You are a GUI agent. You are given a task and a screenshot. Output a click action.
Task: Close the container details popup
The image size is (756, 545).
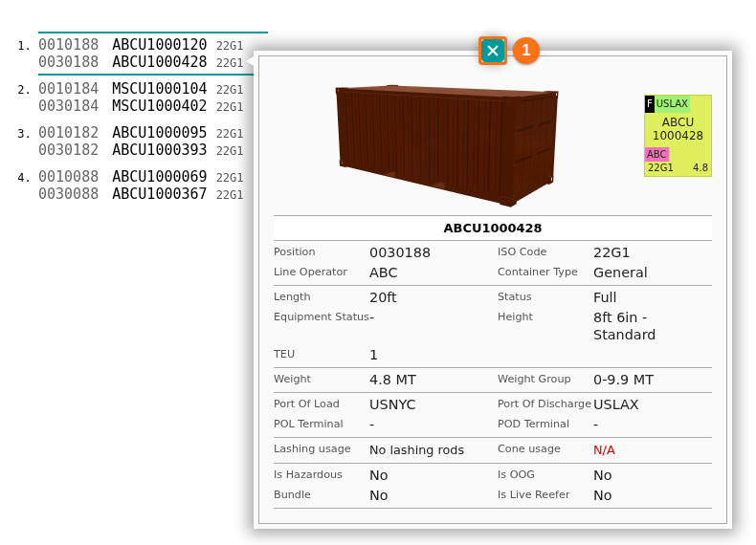click(492, 51)
